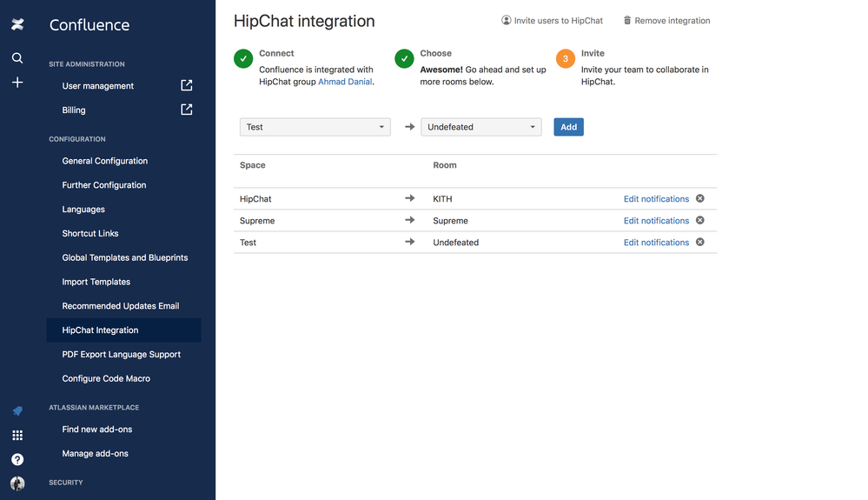Screen dimensions: 868x500
Task: Click the Add button
Action: [568, 127]
